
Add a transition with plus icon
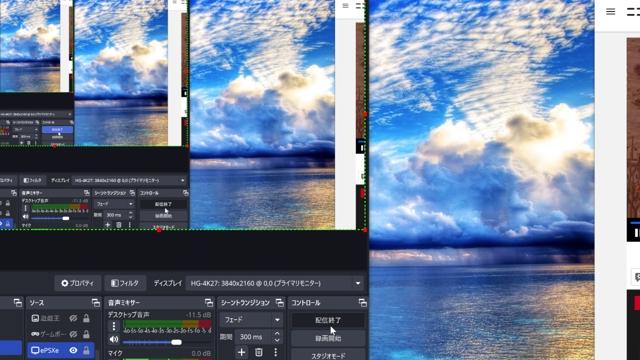point(241,352)
